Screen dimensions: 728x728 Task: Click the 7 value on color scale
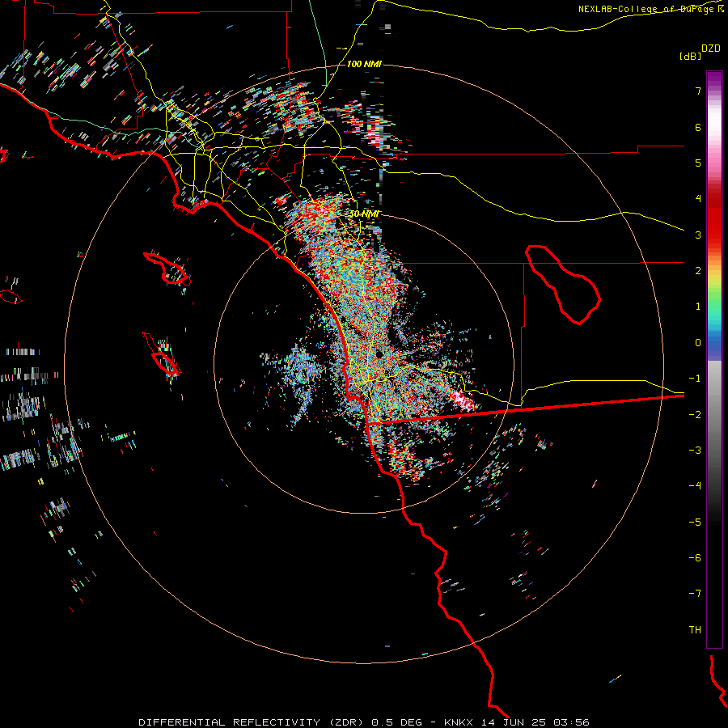tap(698, 91)
